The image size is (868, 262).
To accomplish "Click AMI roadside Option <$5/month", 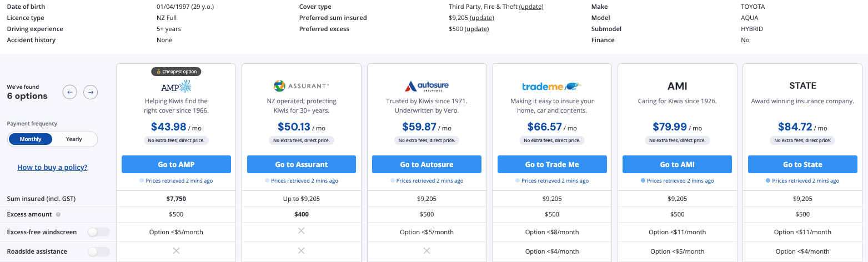I will click(677, 251).
